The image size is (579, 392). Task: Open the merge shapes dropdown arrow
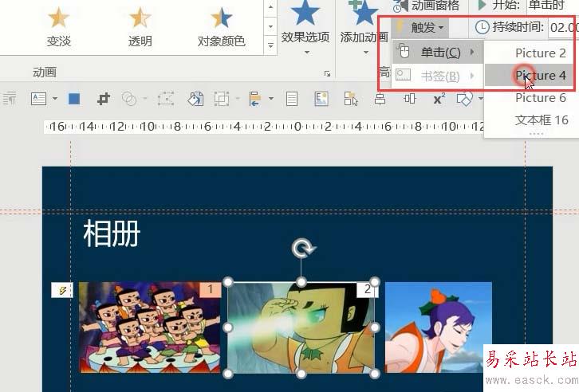[144, 99]
